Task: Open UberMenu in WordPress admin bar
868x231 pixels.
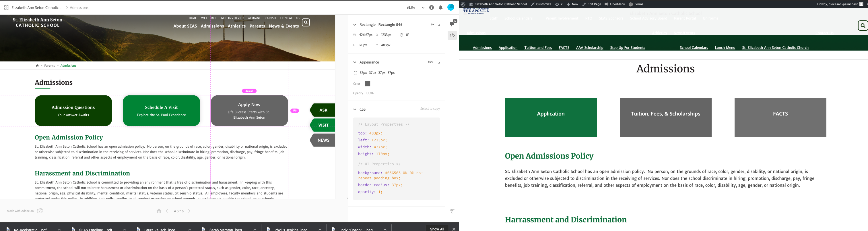Action: (x=615, y=4)
